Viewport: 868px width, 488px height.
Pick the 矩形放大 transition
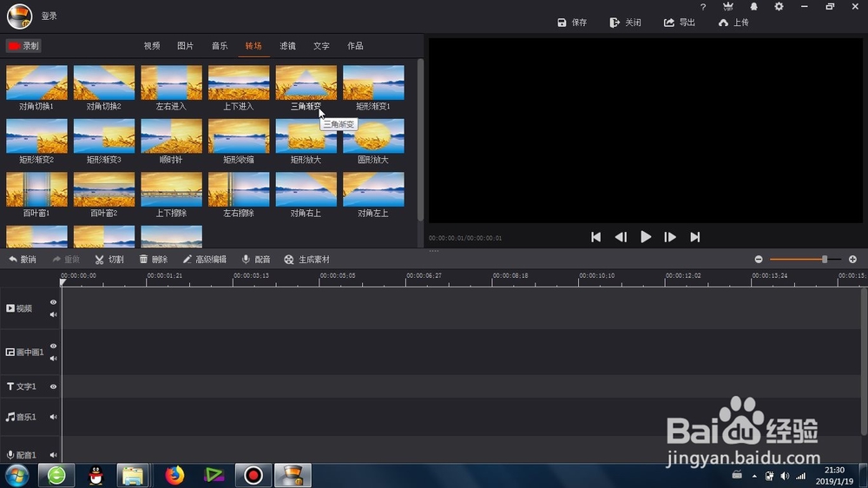click(x=306, y=135)
